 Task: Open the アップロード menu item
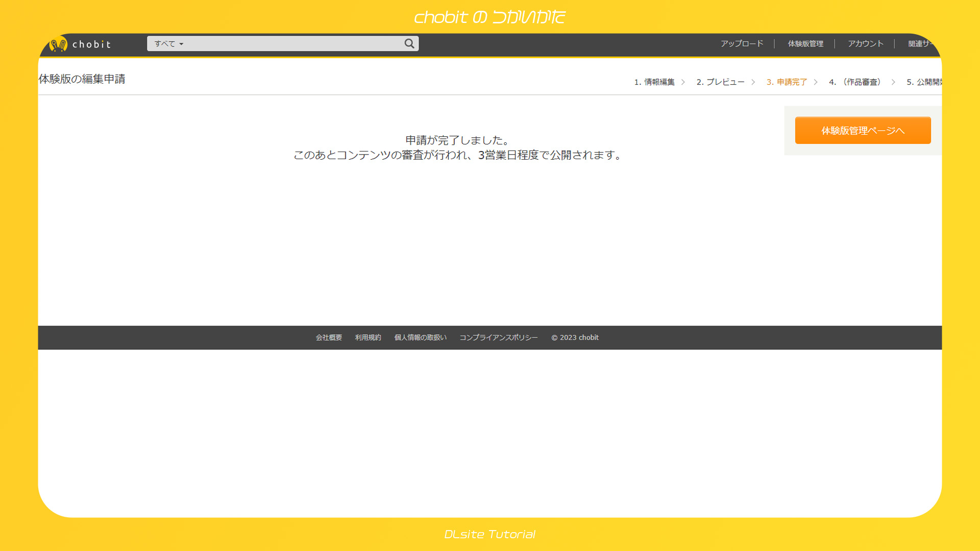pos(742,44)
